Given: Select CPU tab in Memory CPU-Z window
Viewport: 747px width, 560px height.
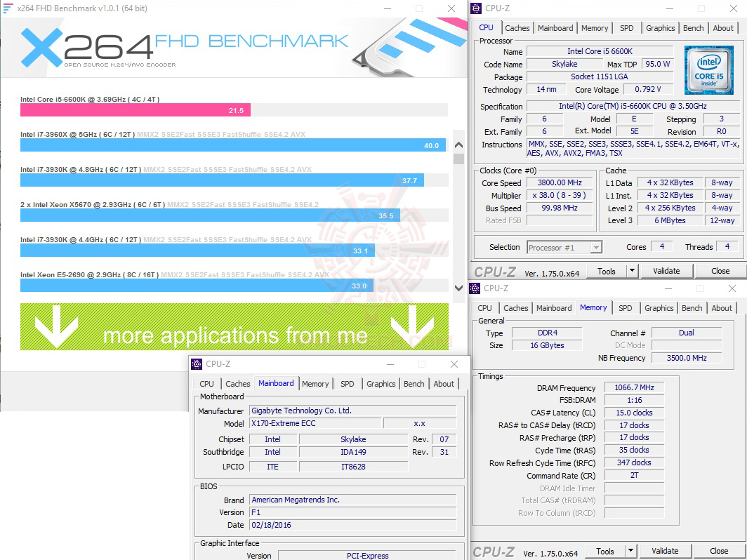Looking at the screenshot, I should click(484, 308).
